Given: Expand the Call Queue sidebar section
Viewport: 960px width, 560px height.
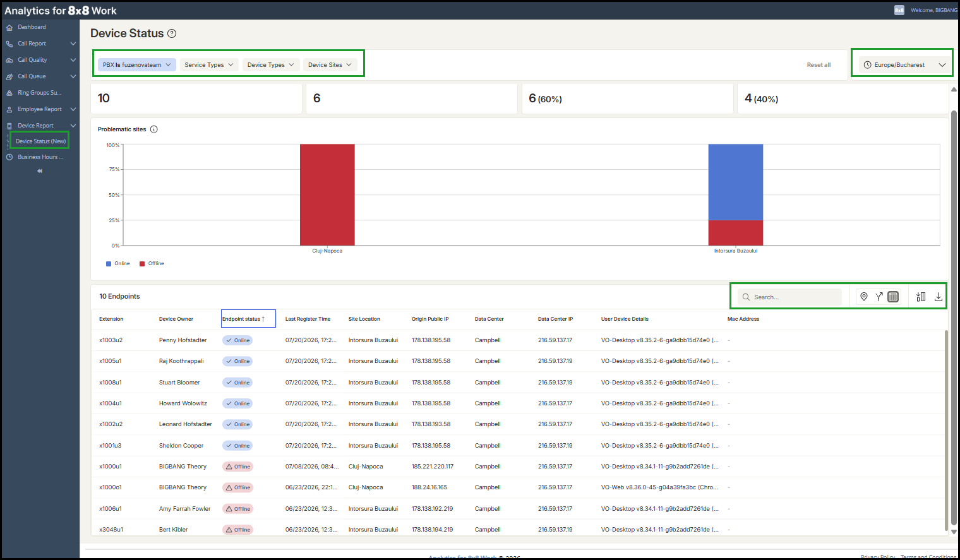Looking at the screenshot, I should [40, 76].
